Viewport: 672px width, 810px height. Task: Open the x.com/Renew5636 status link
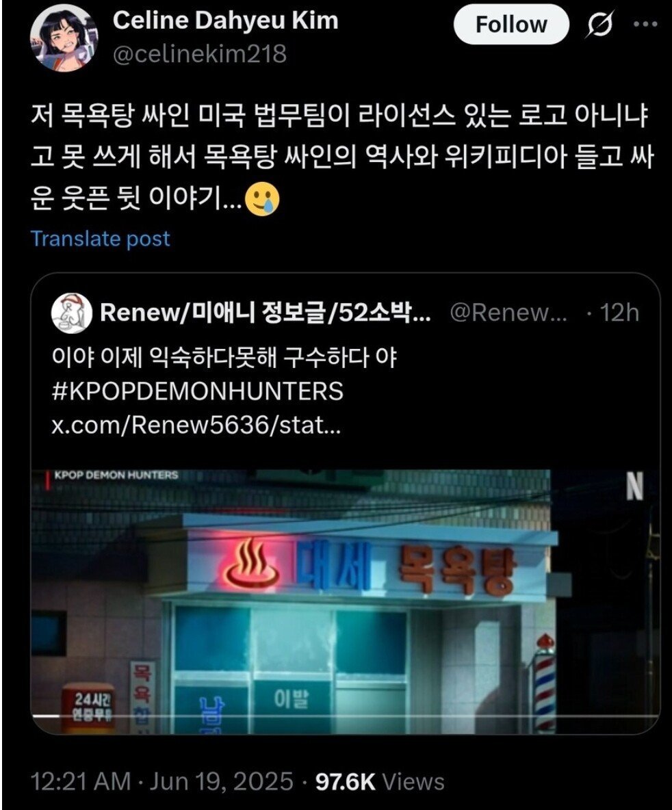point(196,425)
